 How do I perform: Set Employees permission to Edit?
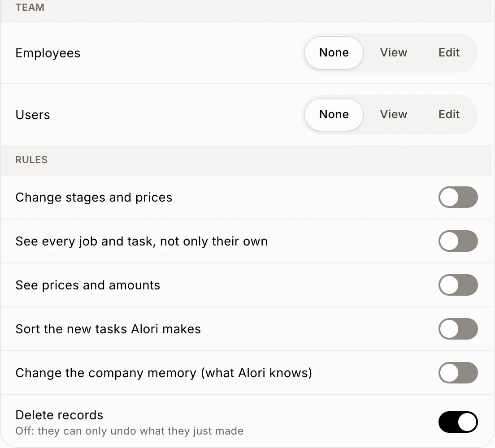click(449, 53)
